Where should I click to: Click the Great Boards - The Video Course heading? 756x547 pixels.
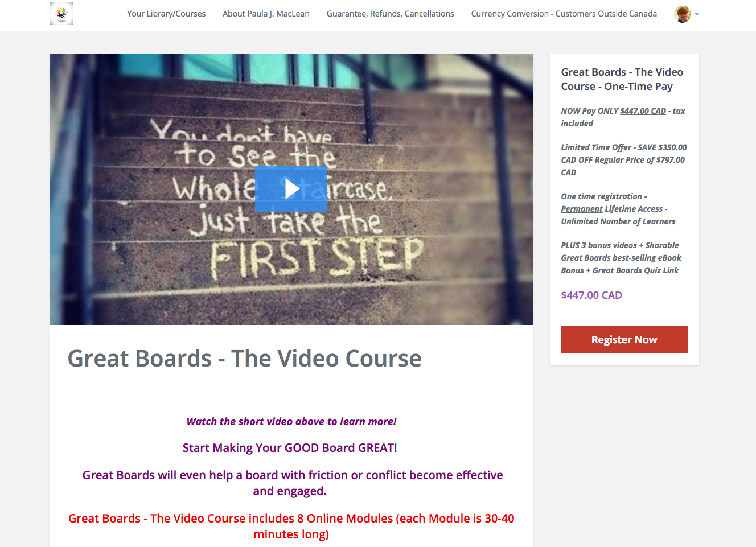tap(245, 359)
